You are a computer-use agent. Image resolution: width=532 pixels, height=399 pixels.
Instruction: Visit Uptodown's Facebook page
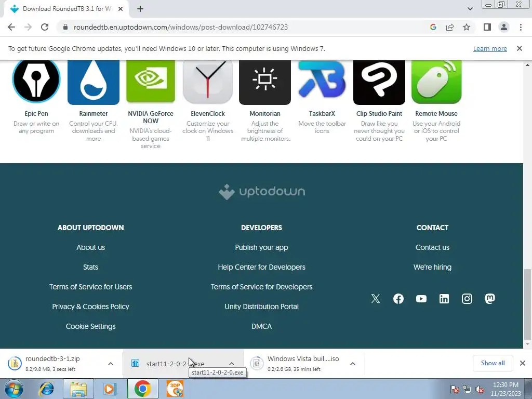398,299
